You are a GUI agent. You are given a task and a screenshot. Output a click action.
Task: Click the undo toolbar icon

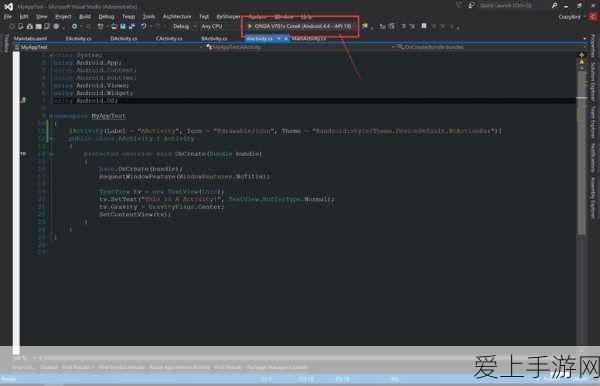coord(143,26)
